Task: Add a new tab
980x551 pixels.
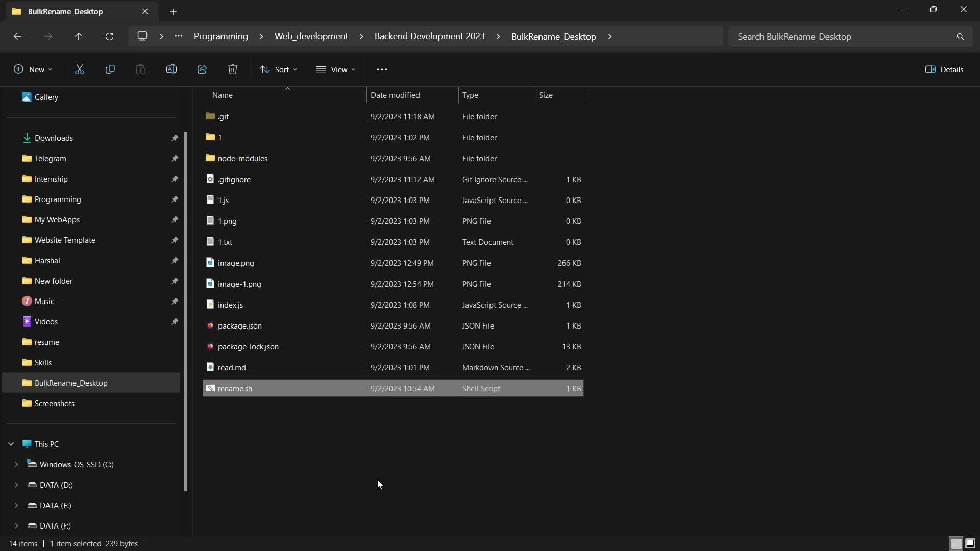Action: point(174,11)
